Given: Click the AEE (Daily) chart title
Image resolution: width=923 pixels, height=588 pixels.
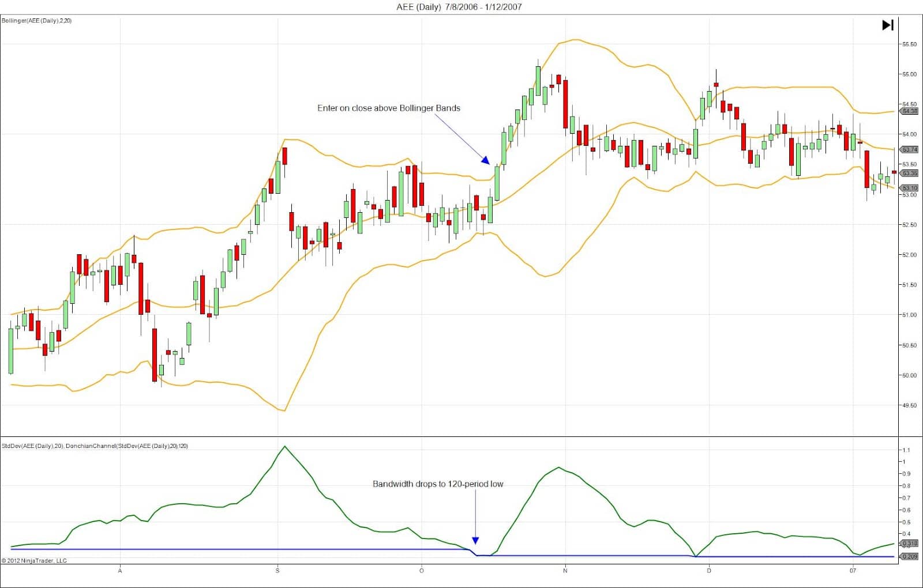Looking at the screenshot, I should click(x=459, y=7).
